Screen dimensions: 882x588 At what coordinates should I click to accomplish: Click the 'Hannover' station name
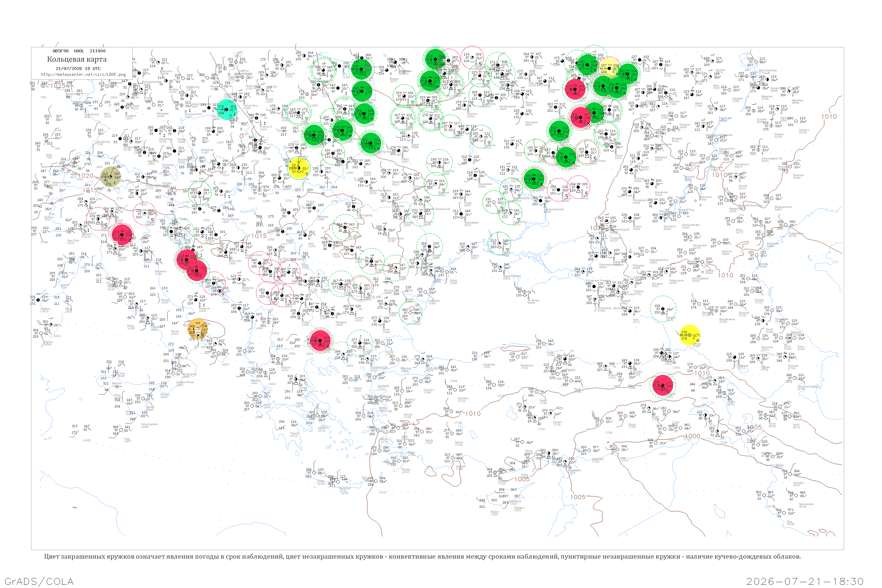click(167, 71)
